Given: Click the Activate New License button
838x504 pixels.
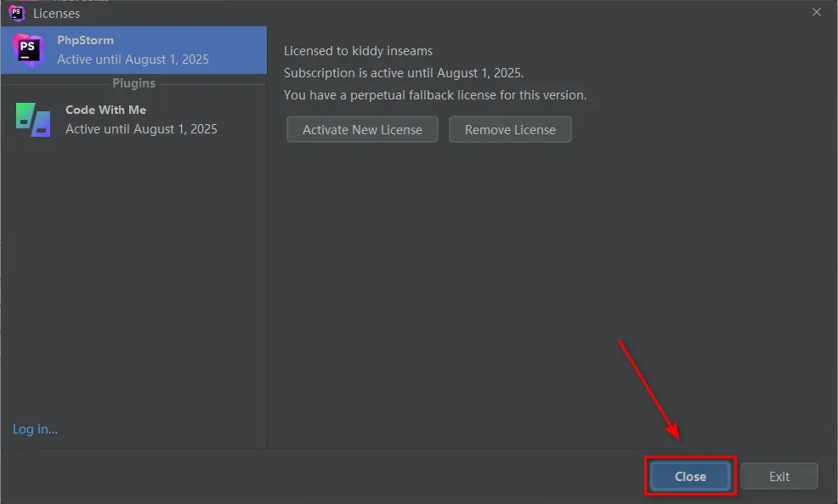Looking at the screenshot, I should pyautogui.click(x=362, y=129).
